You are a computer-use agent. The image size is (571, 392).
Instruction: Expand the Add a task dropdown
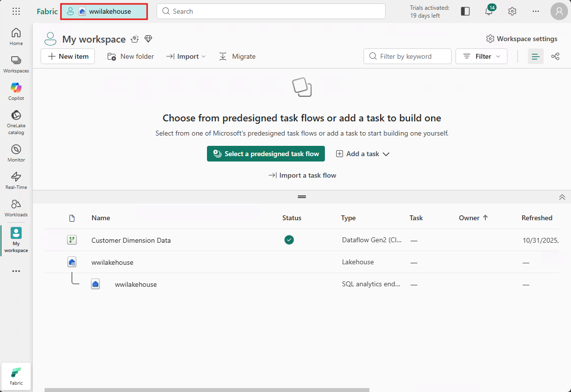pyautogui.click(x=363, y=154)
